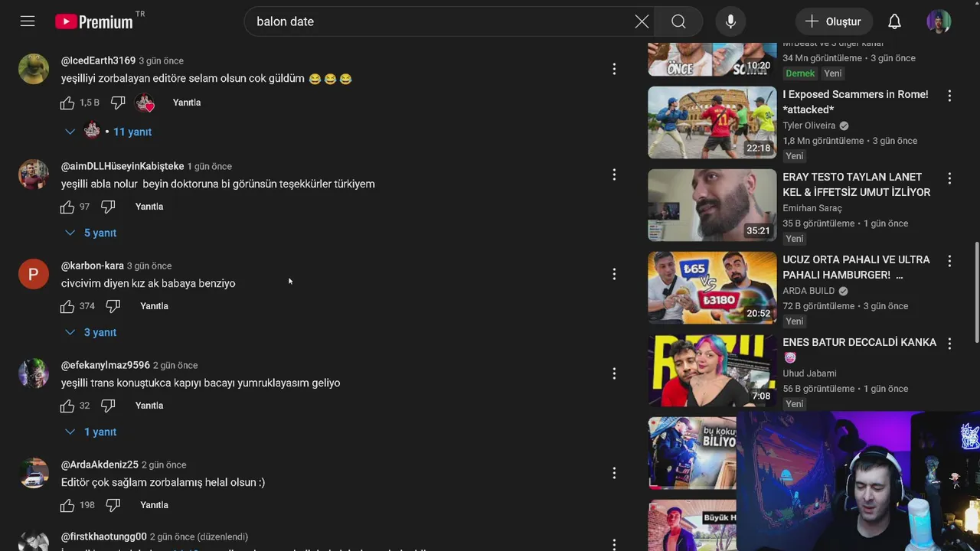980x551 pixels.
Task: Open options for @ArdaAkdeniz25 comment
Action: 614,473
